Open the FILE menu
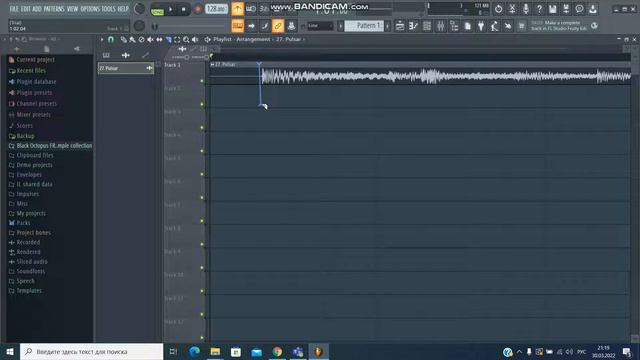Image resolution: width=640 pixels, height=360 pixels. pyautogui.click(x=14, y=9)
